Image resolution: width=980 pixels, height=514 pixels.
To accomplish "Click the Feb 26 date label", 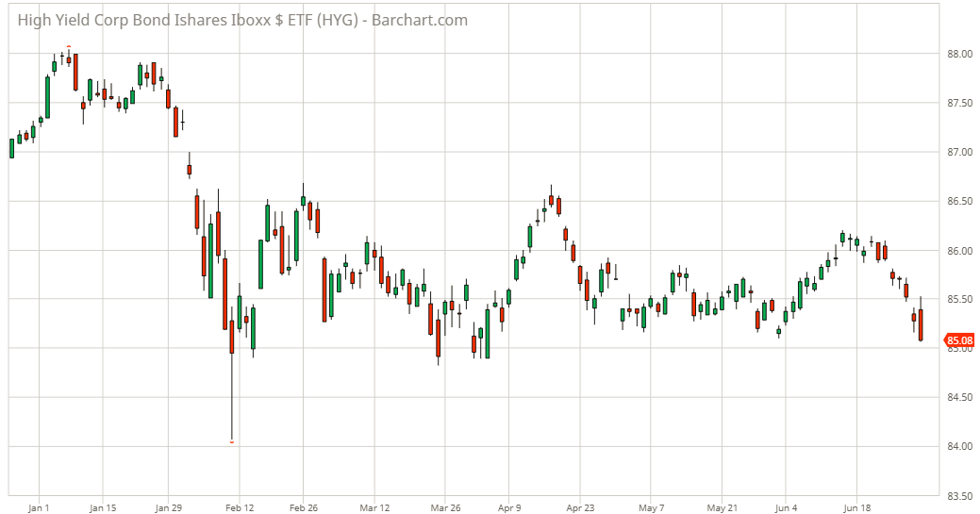I will tap(304, 507).
